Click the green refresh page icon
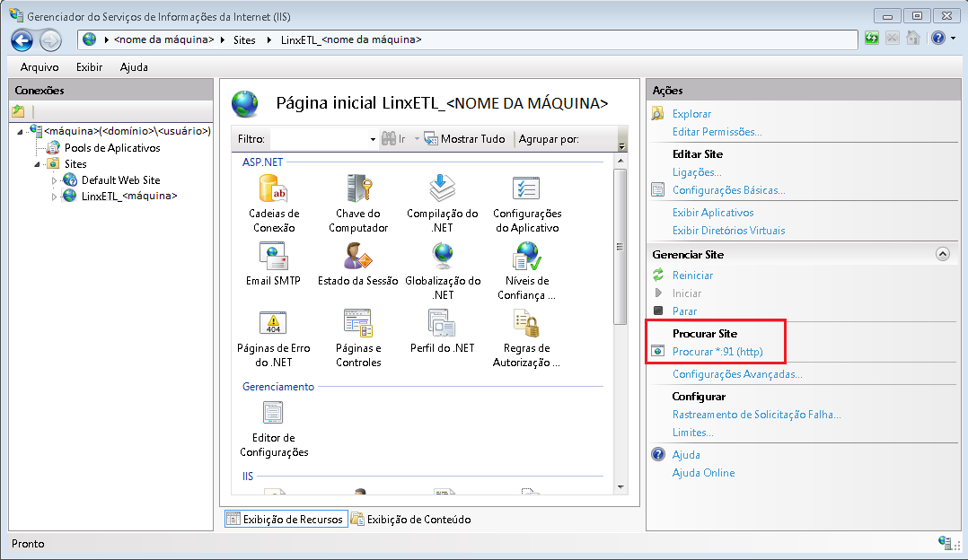The width and height of the screenshot is (968, 560). coord(872,39)
